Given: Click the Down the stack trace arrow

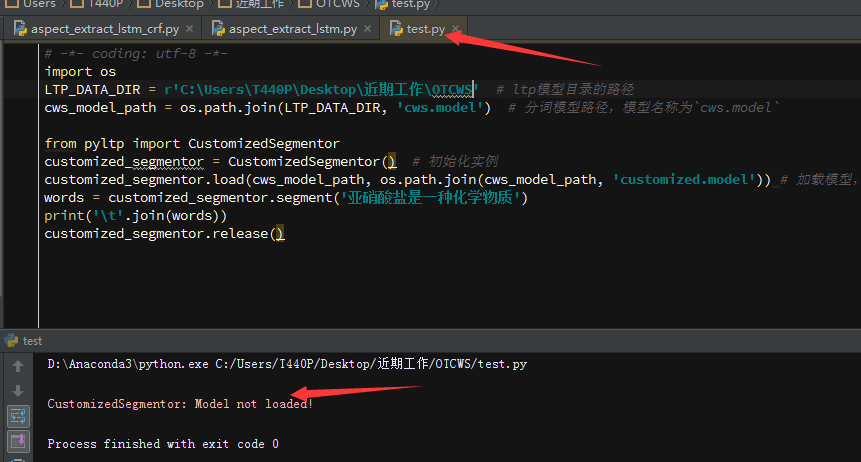Looking at the screenshot, I should pyautogui.click(x=18, y=391).
